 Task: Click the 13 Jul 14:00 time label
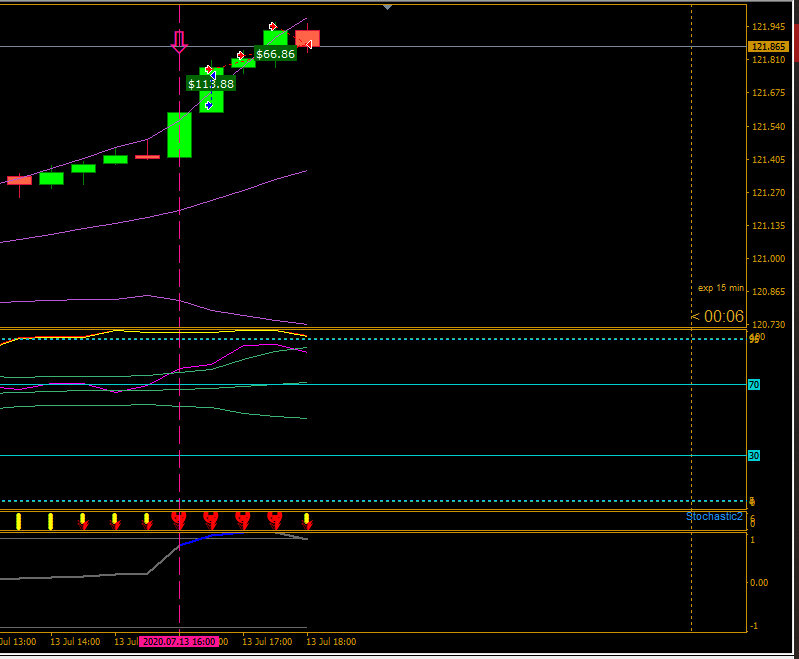(75, 642)
